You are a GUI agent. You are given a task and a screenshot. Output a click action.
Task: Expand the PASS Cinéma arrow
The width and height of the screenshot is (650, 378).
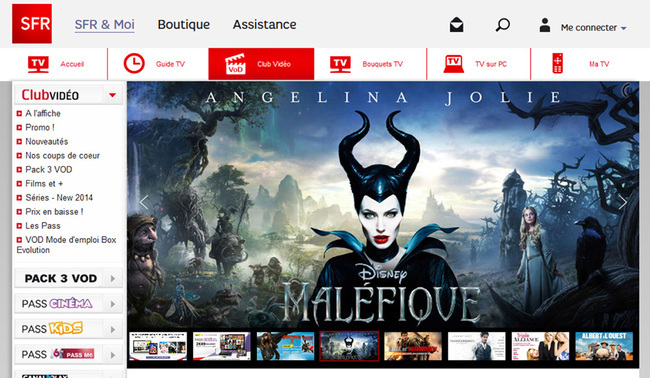coord(113,304)
